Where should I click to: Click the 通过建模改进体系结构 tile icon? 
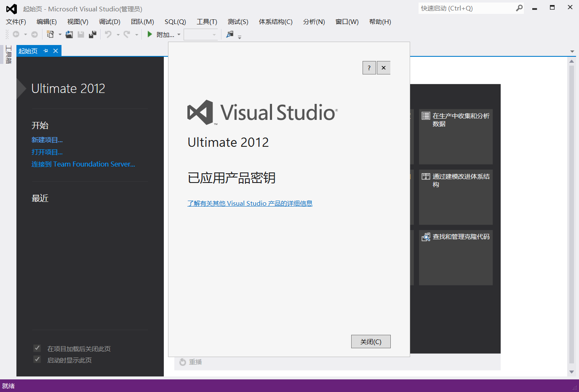coord(426,176)
